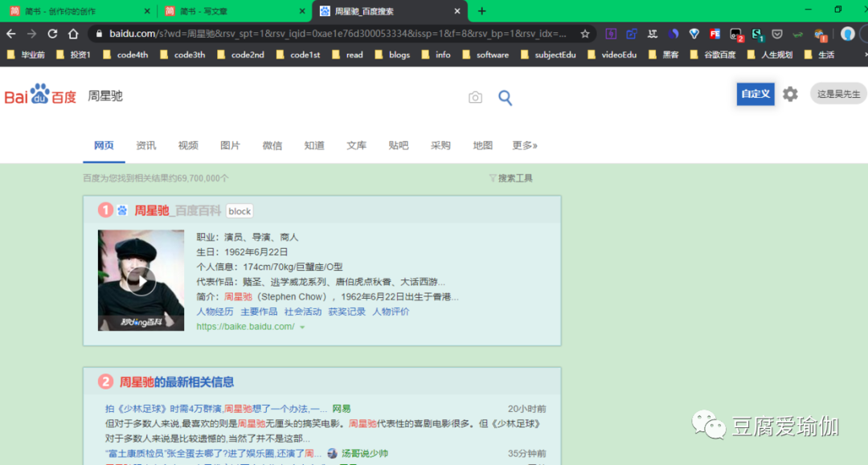Open the software bookmark folder

click(x=485, y=55)
